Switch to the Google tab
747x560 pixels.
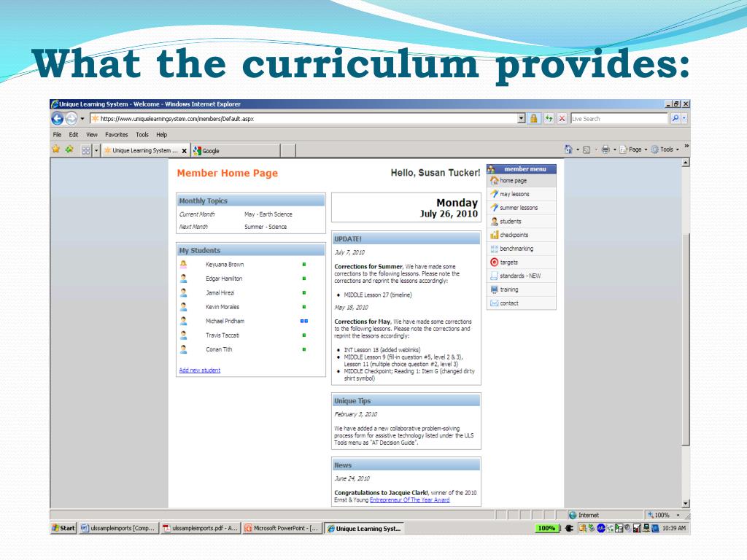point(236,150)
